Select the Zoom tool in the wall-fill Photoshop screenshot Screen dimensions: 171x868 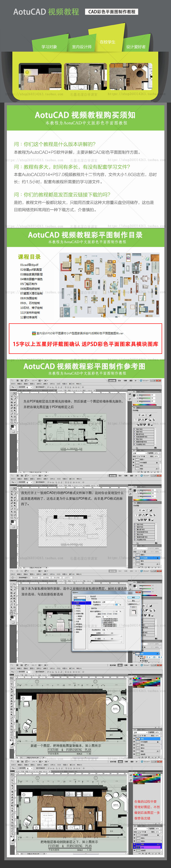(15, 422)
